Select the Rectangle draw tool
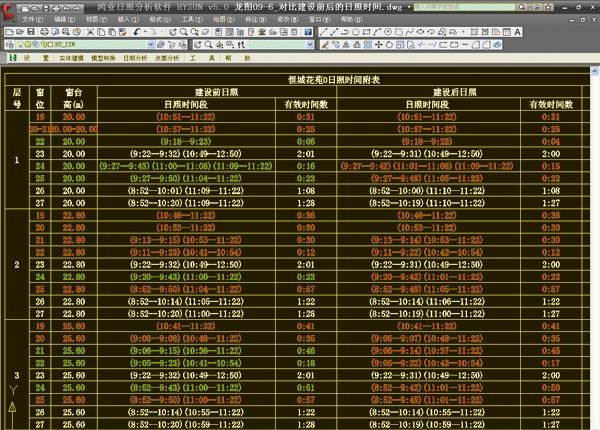 tap(366, 32)
